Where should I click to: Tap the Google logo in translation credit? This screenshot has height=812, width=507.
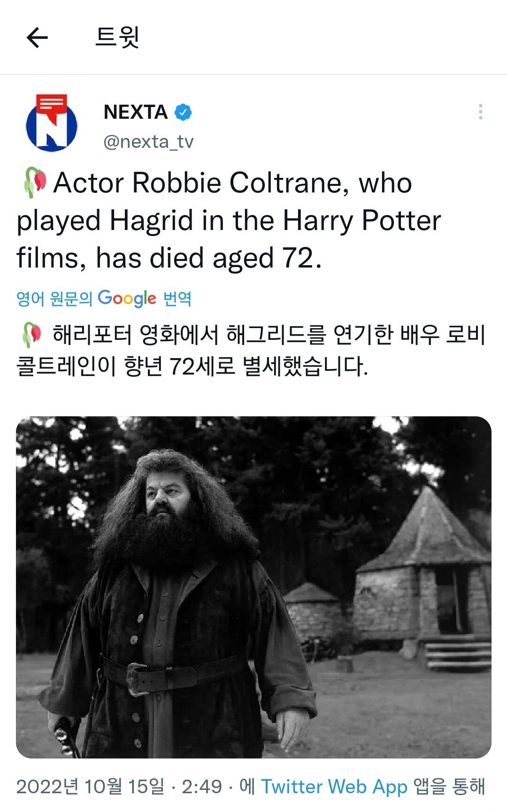point(127,299)
